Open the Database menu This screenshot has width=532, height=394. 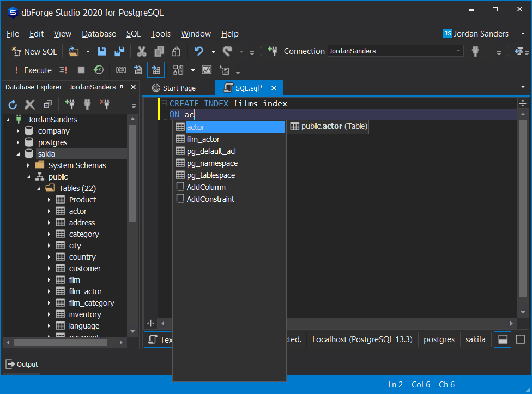[99, 34]
